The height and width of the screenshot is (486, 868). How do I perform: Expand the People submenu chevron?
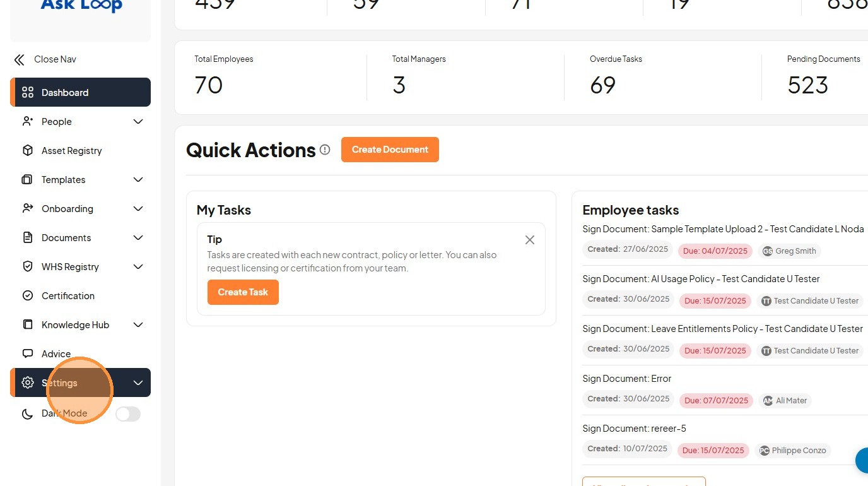tap(138, 122)
